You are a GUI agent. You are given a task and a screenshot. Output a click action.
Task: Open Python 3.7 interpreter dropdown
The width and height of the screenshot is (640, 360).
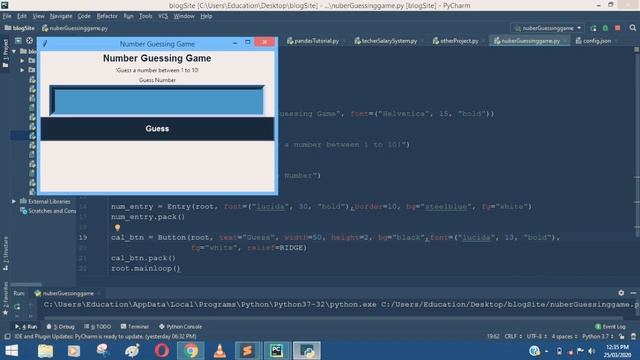pyautogui.click(x=598, y=336)
